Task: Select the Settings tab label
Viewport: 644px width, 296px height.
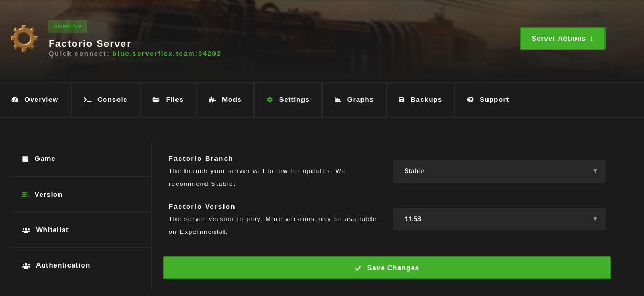Action: (294, 100)
